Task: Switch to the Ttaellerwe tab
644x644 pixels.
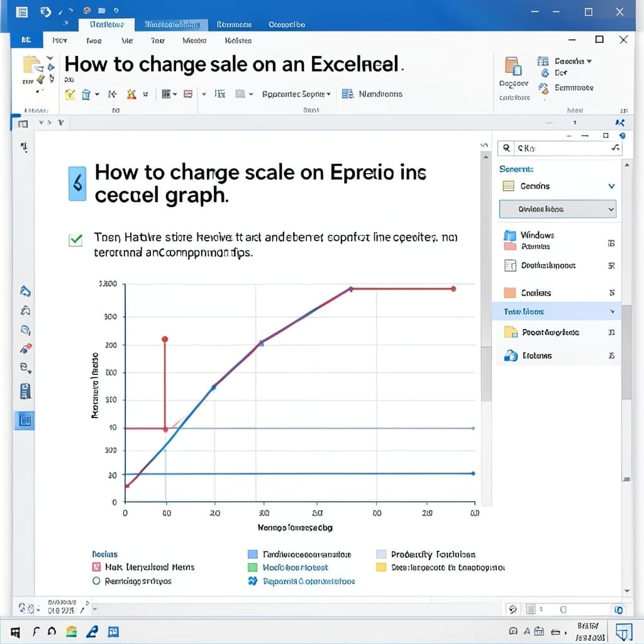Action: [x=107, y=25]
